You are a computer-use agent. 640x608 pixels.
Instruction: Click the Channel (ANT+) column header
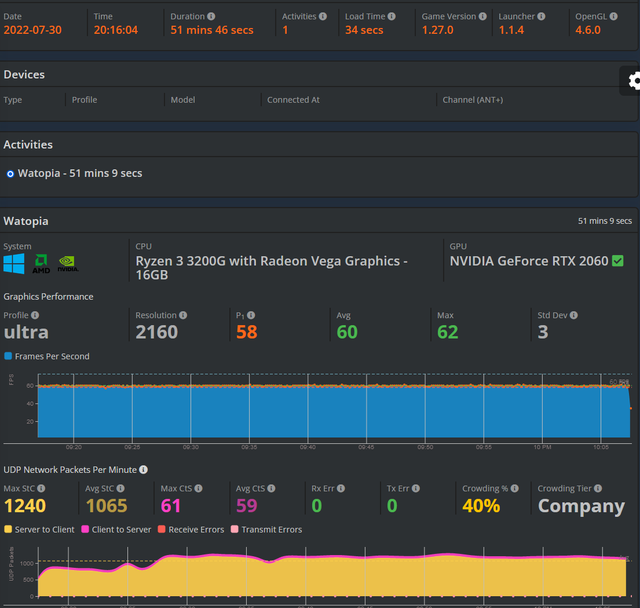click(x=473, y=100)
